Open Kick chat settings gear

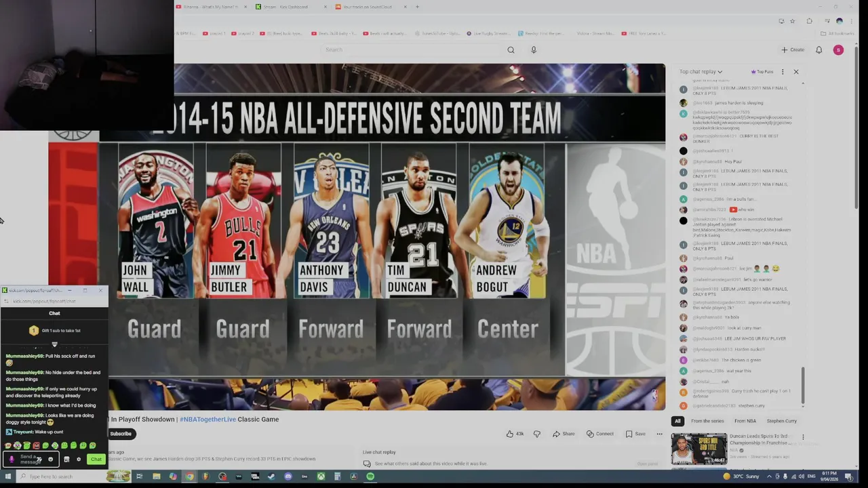click(x=79, y=460)
